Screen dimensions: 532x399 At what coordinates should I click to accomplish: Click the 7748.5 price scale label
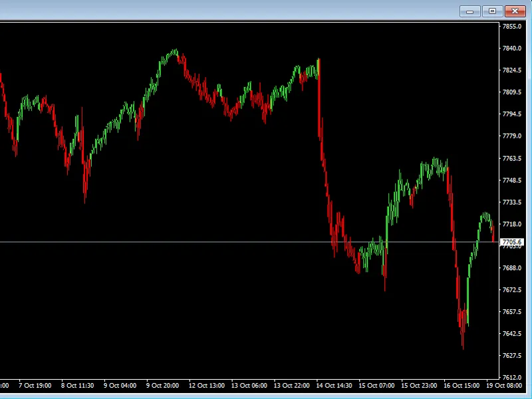[x=511, y=180]
